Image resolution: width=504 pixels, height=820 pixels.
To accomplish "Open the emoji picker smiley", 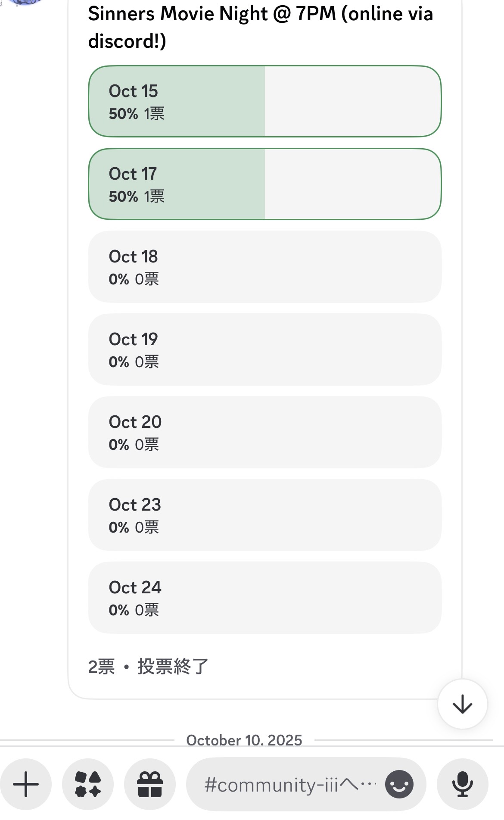I will 399,784.
